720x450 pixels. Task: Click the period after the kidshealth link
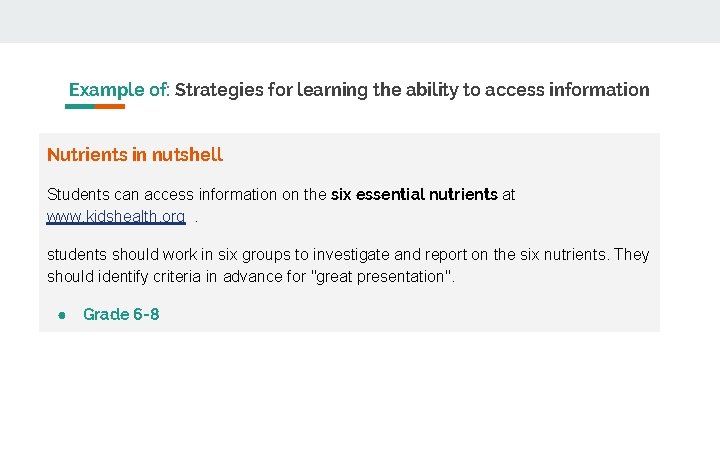click(x=197, y=217)
